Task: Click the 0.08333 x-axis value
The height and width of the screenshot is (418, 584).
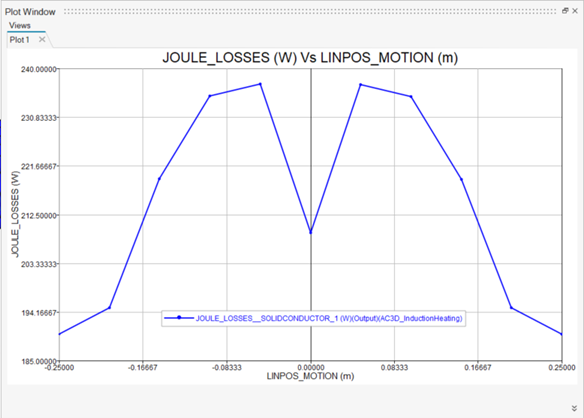Action: pos(394,368)
